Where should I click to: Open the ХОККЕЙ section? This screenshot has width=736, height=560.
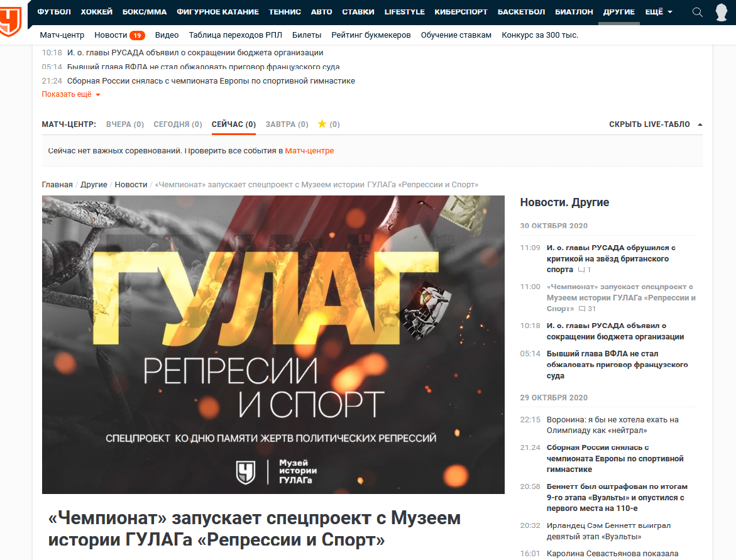point(97,12)
